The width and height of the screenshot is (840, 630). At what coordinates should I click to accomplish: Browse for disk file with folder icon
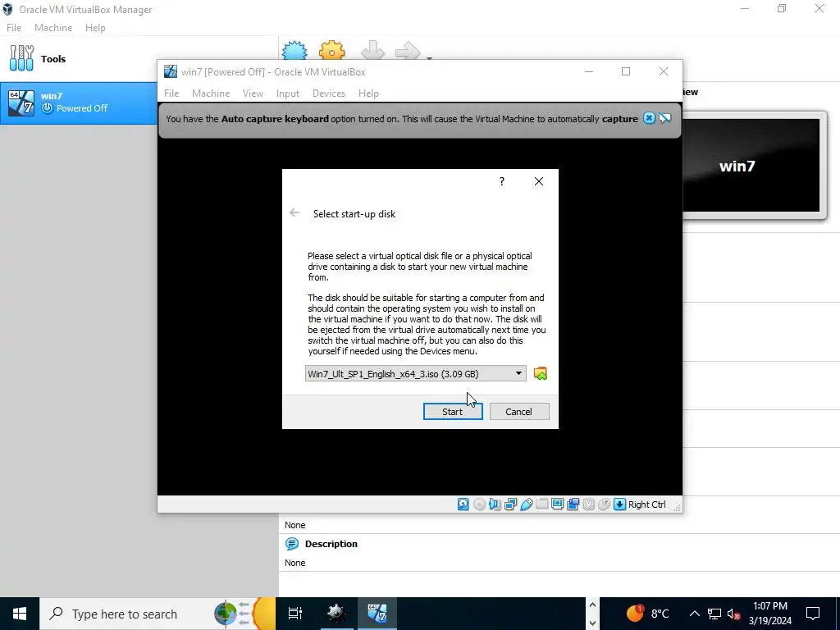[541, 373]
